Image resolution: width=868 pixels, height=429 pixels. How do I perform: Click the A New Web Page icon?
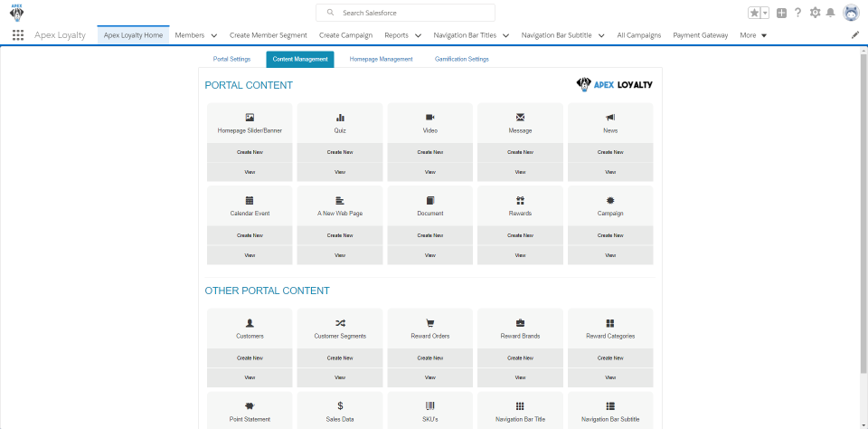[340, 201]
